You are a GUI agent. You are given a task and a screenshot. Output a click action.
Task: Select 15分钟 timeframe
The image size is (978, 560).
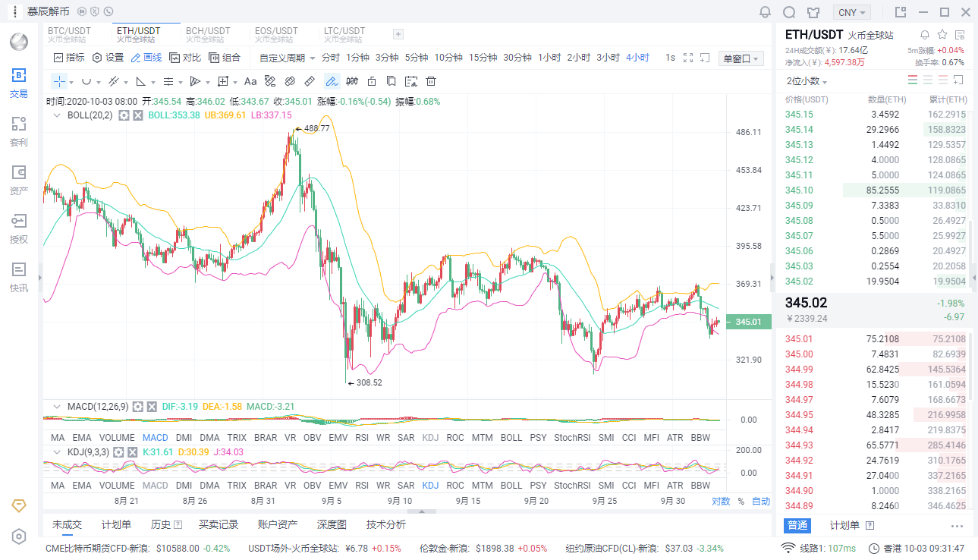[x=483, y=58]
